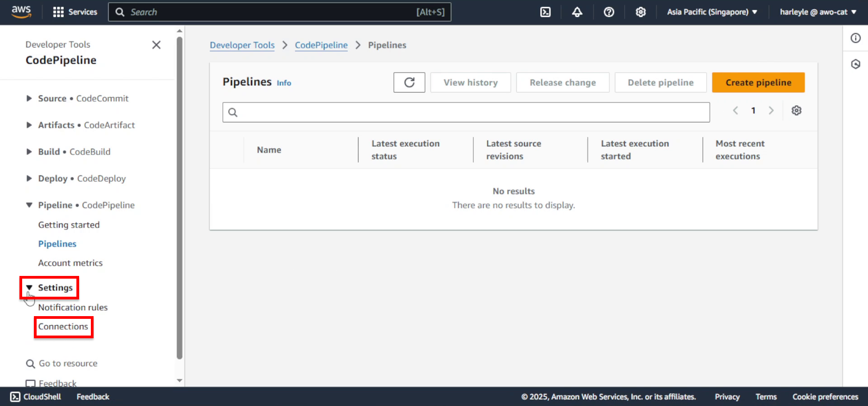Click the pipelines filter search box

tap(466, 112)
